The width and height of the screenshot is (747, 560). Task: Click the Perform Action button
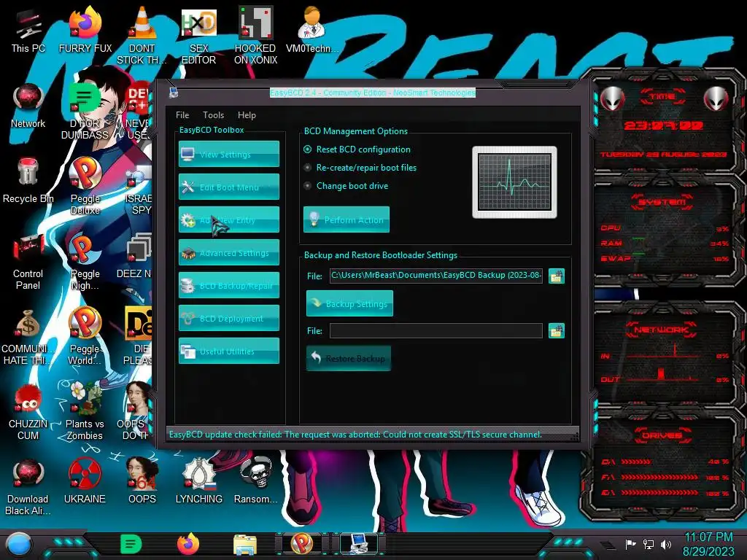click(347, 219)
